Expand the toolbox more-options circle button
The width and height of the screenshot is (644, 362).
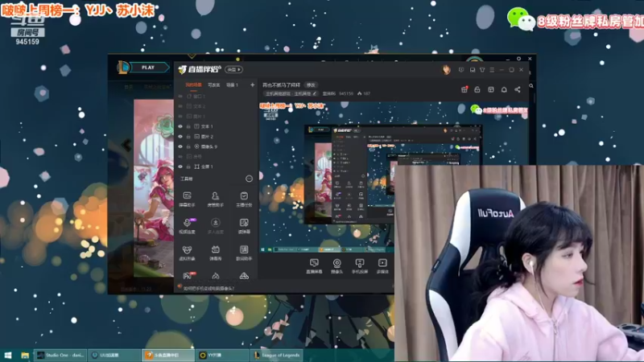249,179
